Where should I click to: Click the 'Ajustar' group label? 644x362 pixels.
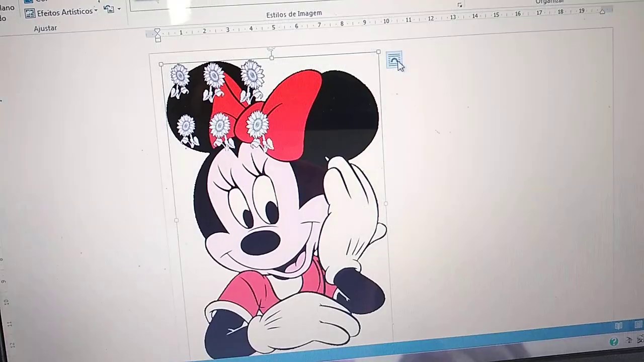pyautogui.click(x=45, y=28)
